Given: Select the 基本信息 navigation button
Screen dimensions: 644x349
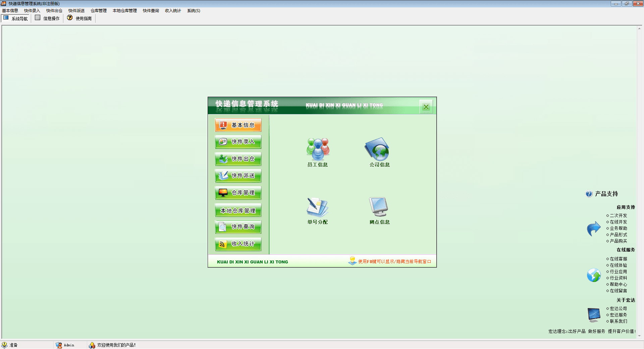Looking at the screenshot, I should tap(238, 125).
